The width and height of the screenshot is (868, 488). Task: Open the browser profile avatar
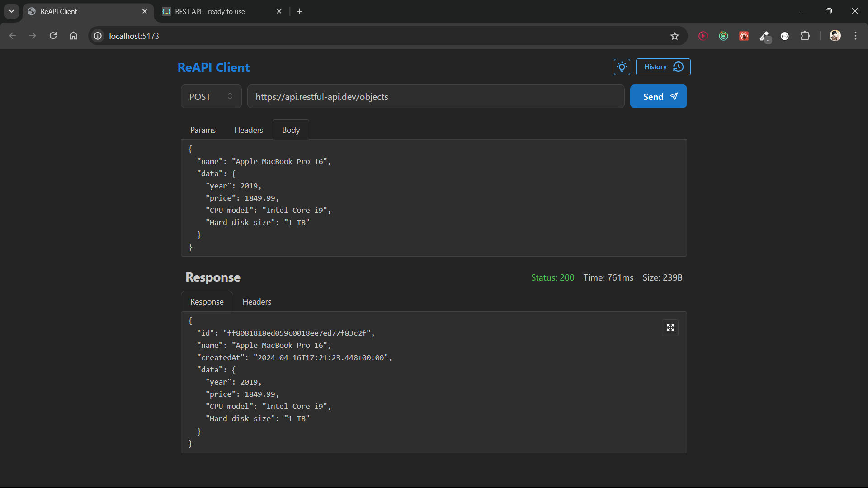pyautogui.click(x=835, y=36)
